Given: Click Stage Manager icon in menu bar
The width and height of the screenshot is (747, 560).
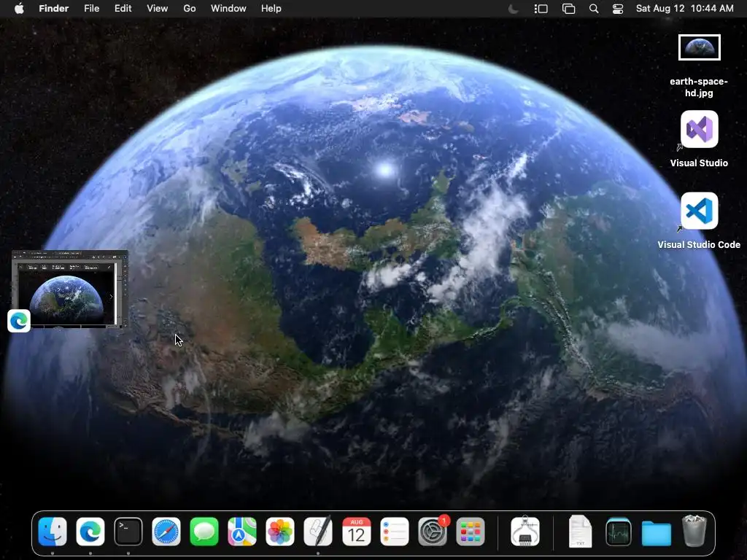Looking at the screenshot, I should tap(541, 9).
